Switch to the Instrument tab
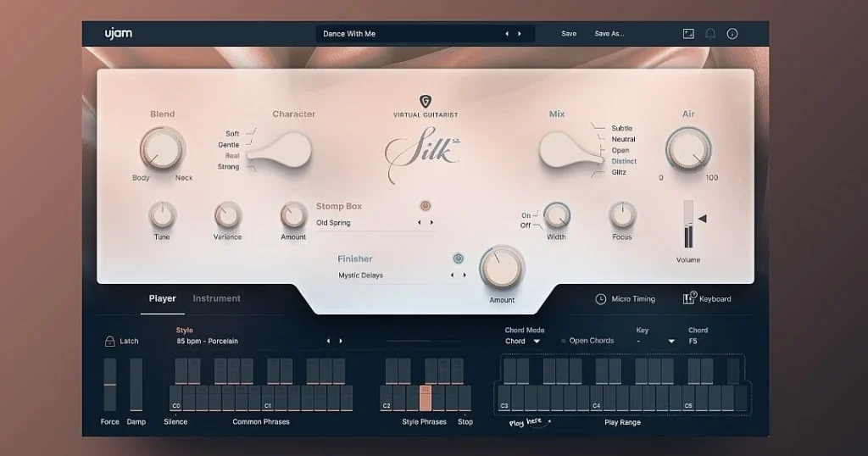The image size is (868, 456). [x=216, y=298]
